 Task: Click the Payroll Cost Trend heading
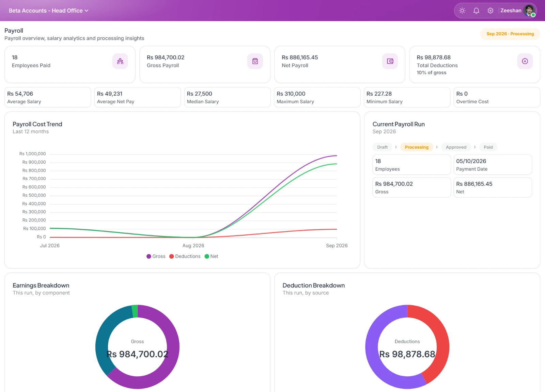pos(37,124)
